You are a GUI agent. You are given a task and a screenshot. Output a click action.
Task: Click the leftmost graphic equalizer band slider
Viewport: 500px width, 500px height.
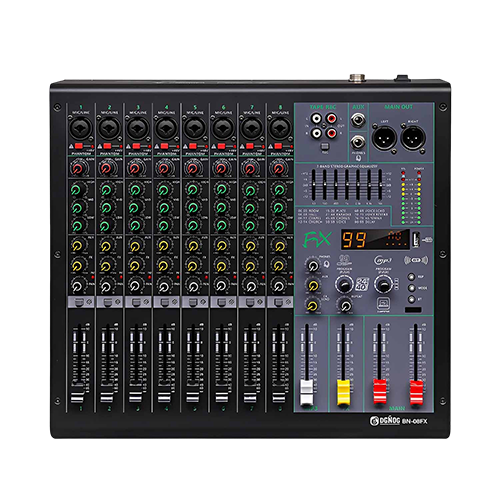[x=313, y=185]
